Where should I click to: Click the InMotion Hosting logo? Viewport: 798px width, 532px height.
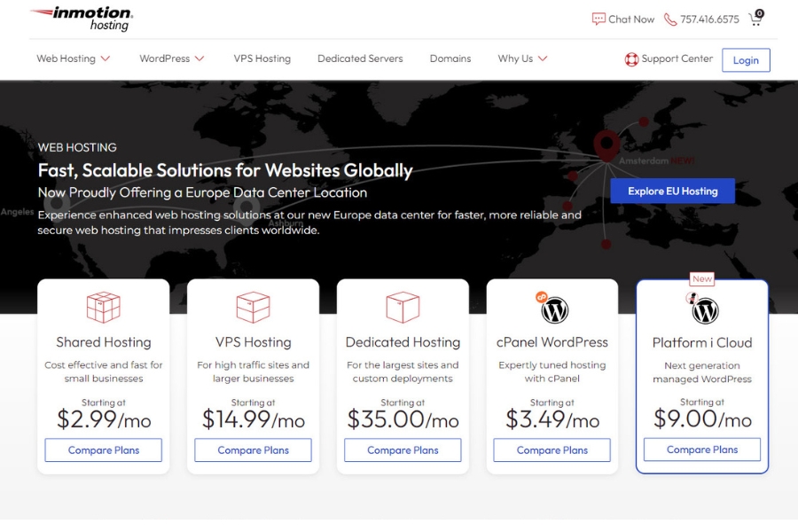click(82, 19)
